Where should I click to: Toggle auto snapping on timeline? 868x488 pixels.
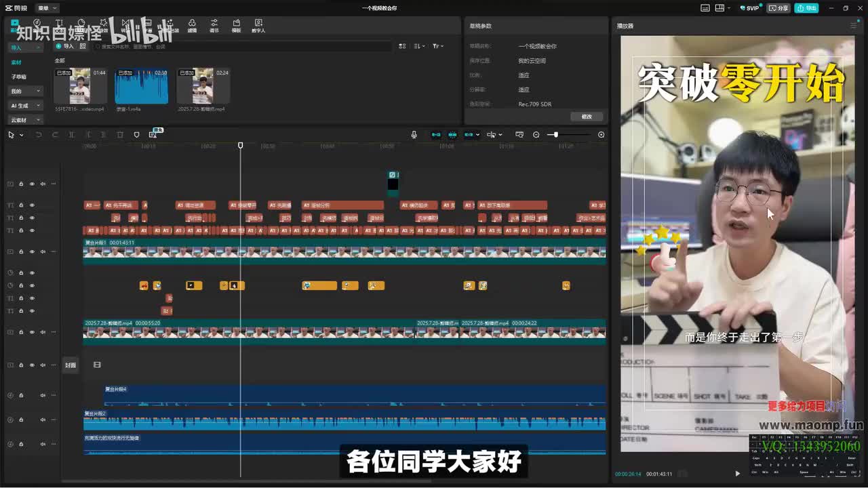tap(452, 135)
